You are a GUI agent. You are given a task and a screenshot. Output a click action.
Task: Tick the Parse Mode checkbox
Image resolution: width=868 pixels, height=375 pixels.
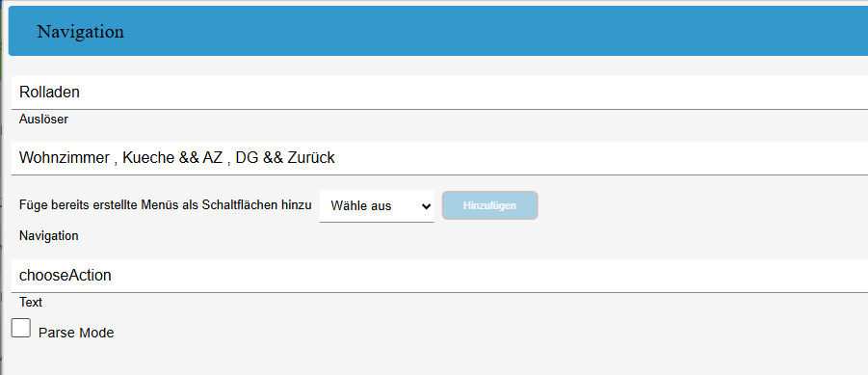[21, 328]
